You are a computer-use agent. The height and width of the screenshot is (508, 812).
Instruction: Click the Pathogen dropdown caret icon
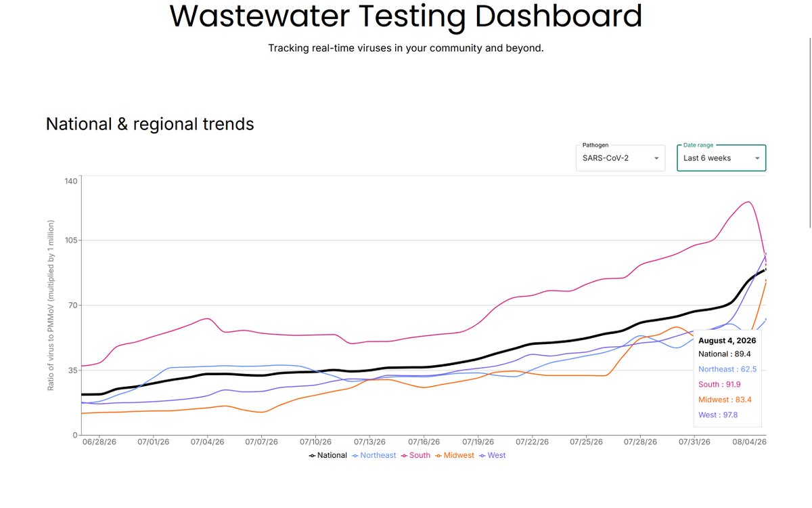(656, 158)
